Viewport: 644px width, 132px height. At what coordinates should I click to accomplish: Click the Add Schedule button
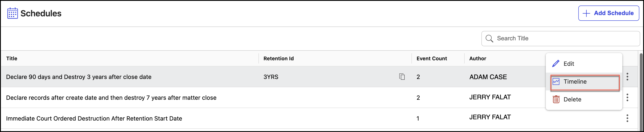609,13
